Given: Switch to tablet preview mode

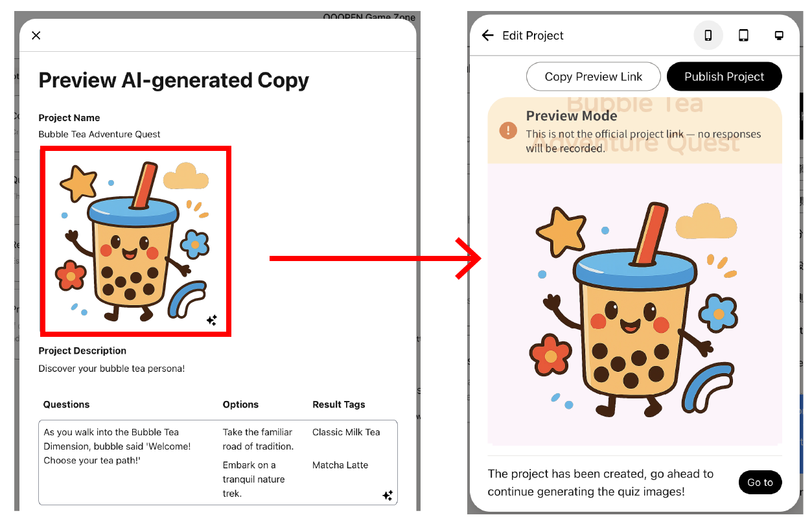Looking at the screenshot, I should [x=744, y=36].
